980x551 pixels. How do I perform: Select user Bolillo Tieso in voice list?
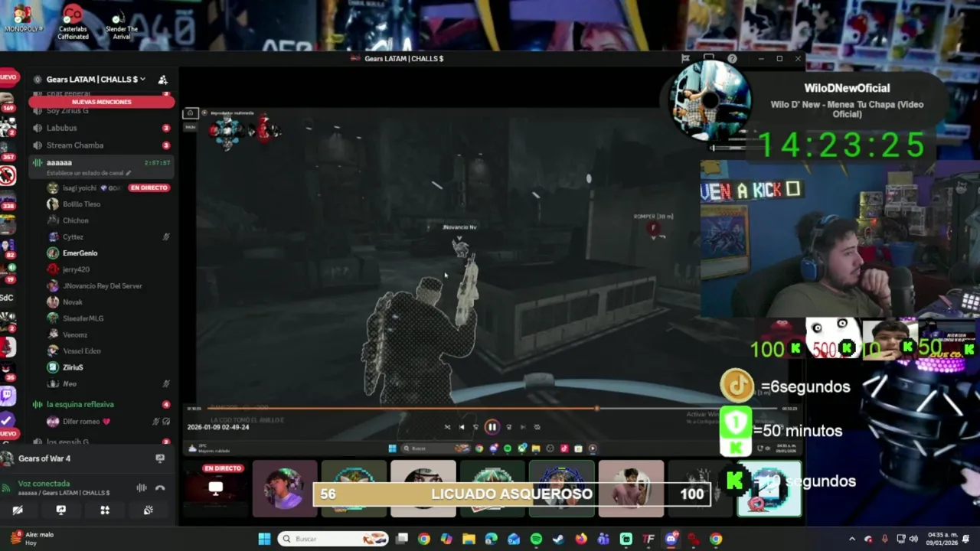pyautogui.click(x=82, y=204)
